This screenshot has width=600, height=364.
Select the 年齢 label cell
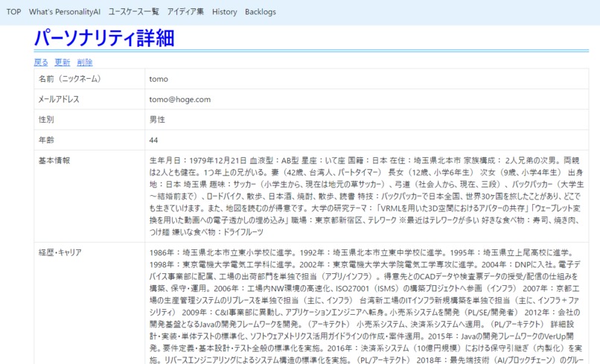coord(89,140)
